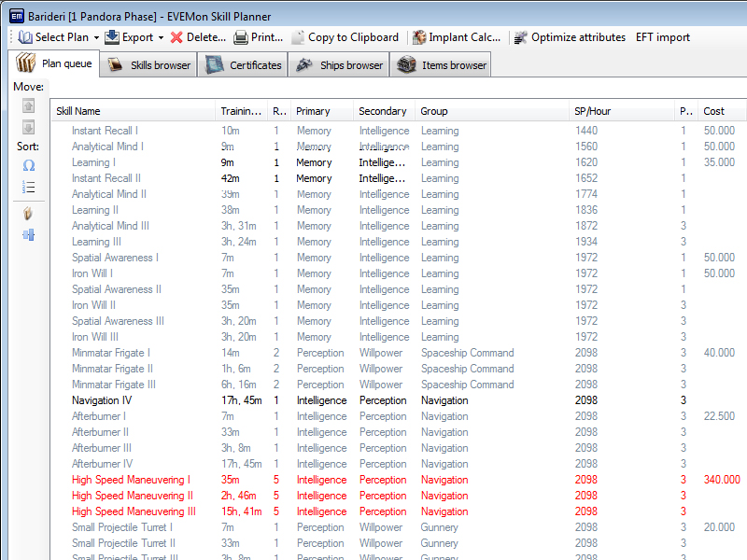Click the Ships browser ship icon

304,64
